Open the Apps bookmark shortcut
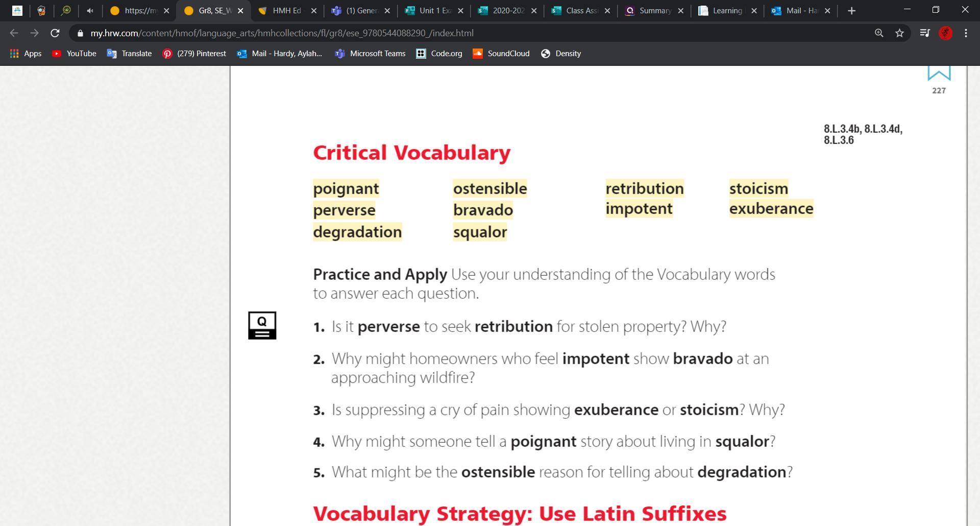 (26, 54)
